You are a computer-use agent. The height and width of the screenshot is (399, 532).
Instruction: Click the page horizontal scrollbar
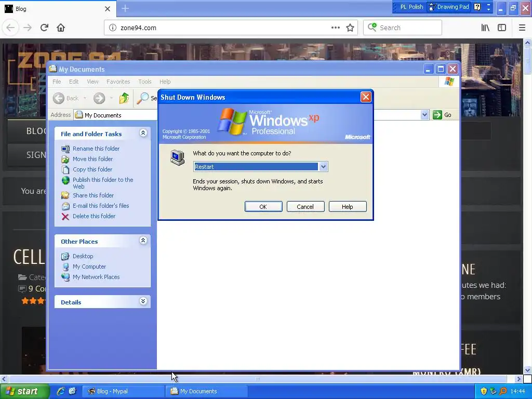tap(258, 379)
